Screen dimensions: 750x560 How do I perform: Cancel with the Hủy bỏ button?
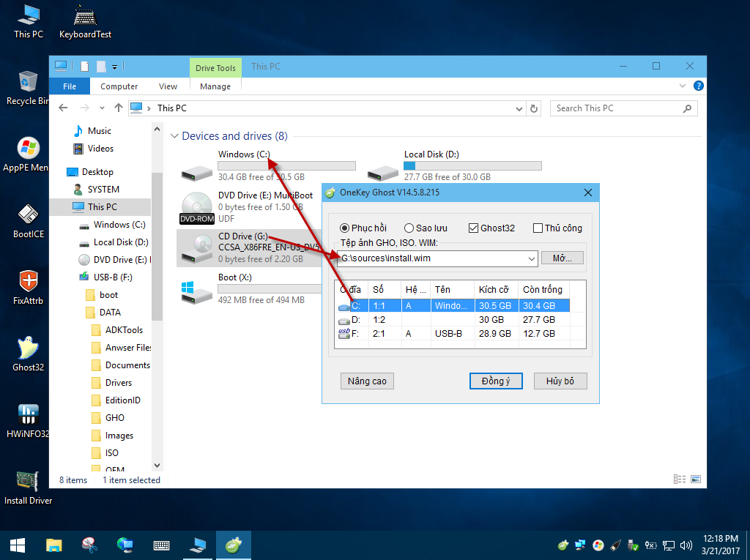click(x=560, y=381)
